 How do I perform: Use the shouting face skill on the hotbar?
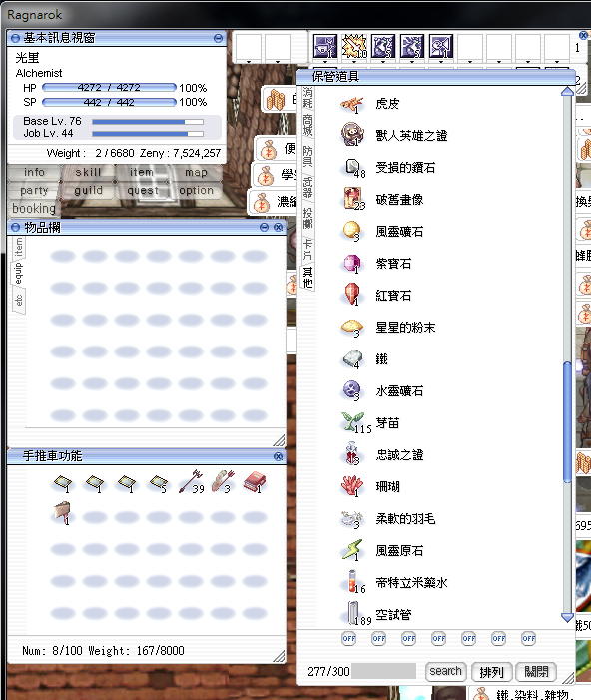[x=441, y=46]
